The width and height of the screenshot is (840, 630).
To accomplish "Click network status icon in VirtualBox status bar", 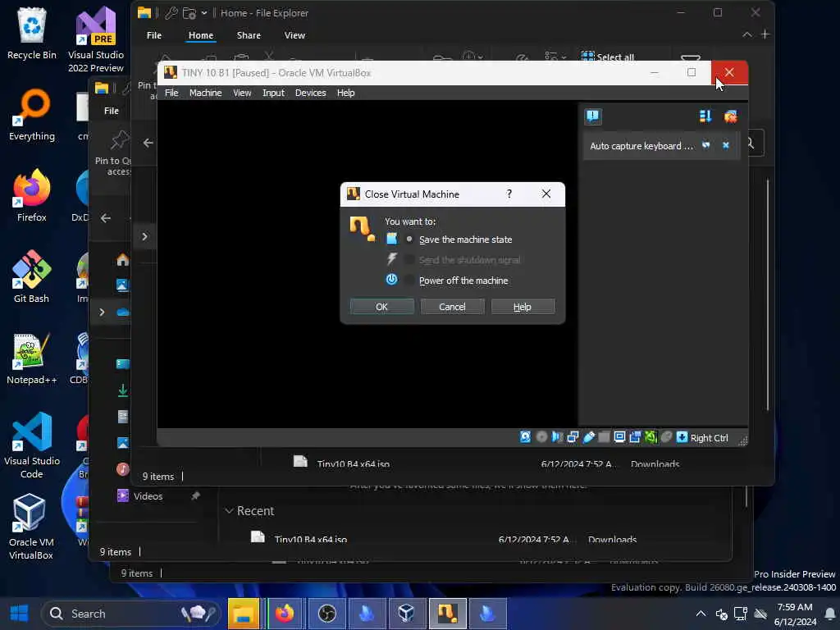I will (573, 437).
